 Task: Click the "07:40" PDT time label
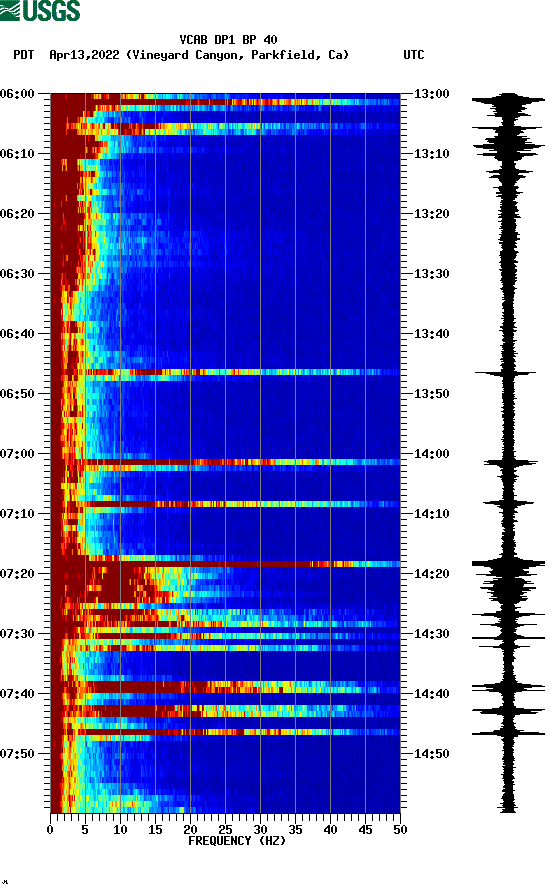pyautogui.click(x=17, y=694)
